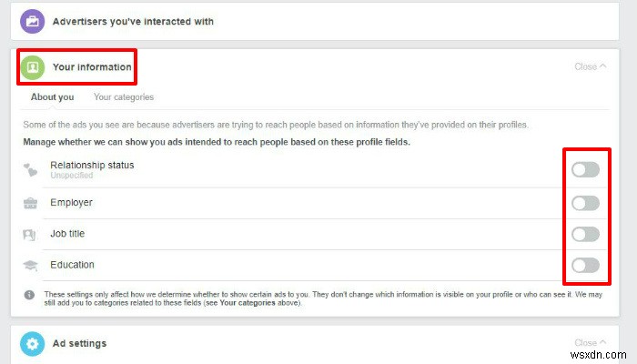Viewport: 637px width, 364px height.
Task: Click the blue Ad settings gear icon
Action: coord(32,344)
